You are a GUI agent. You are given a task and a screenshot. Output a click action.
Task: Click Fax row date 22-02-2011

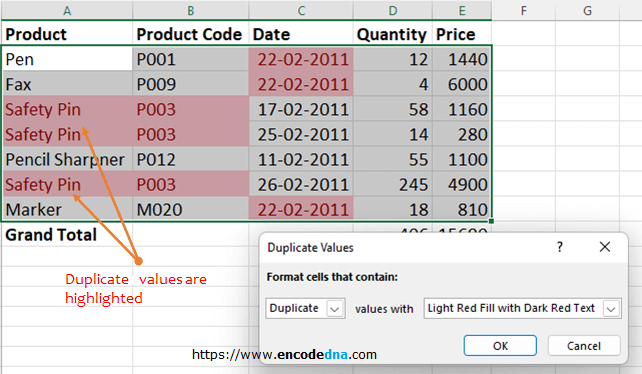(301, 84)
